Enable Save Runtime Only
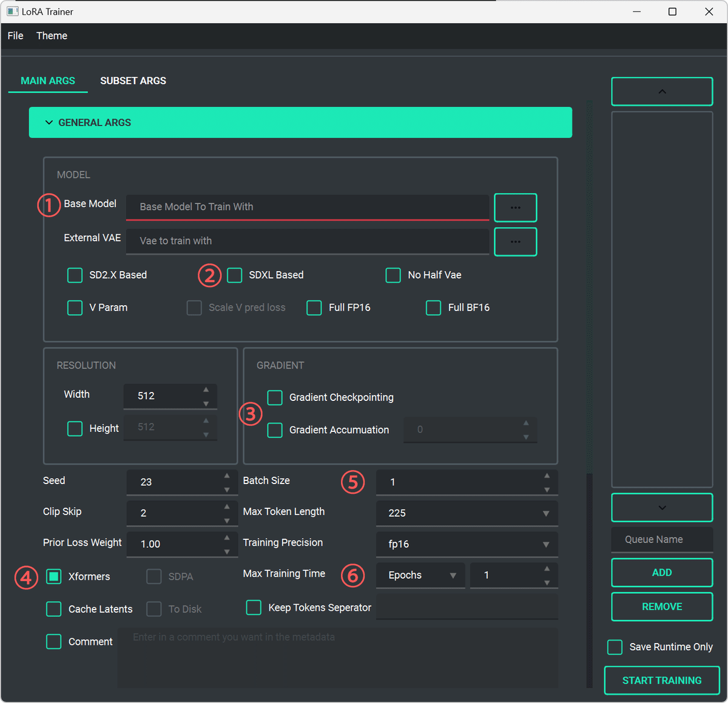 [x=615, y=647]
